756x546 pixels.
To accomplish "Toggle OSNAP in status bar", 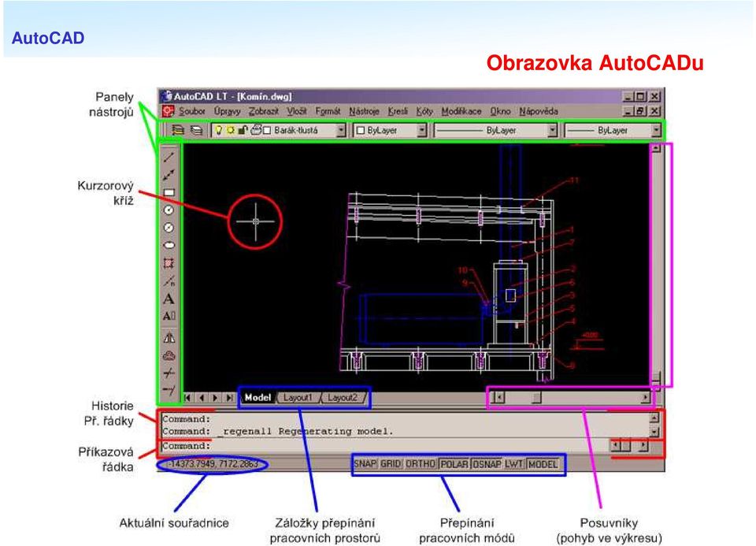I will pos(487,464).
